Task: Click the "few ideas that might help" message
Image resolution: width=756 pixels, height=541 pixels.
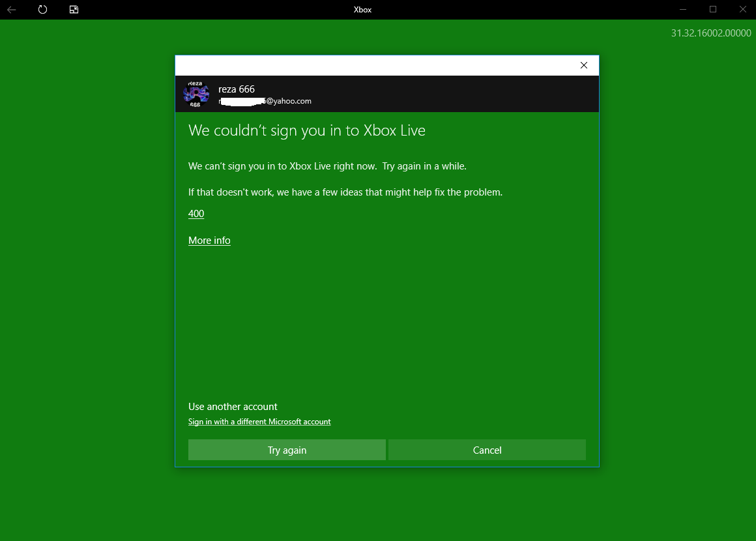Action: tap(345, 192)
